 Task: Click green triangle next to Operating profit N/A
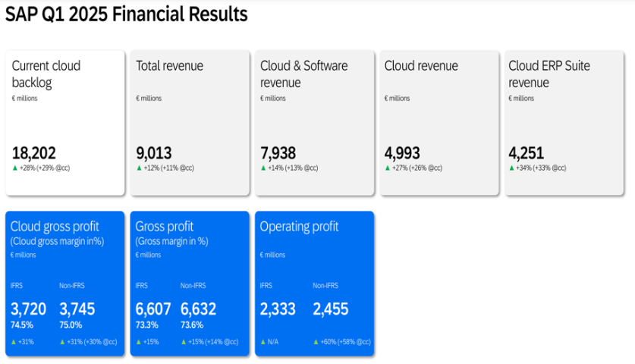coord(263,342)
